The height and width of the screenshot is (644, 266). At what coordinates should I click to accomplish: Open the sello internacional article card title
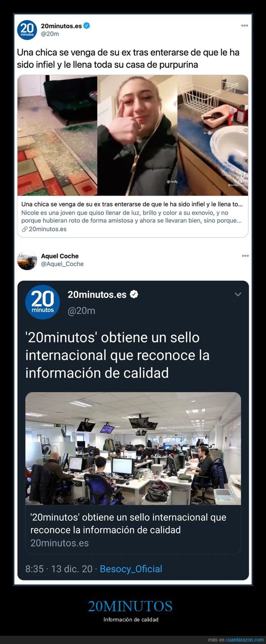pos(128,523)
